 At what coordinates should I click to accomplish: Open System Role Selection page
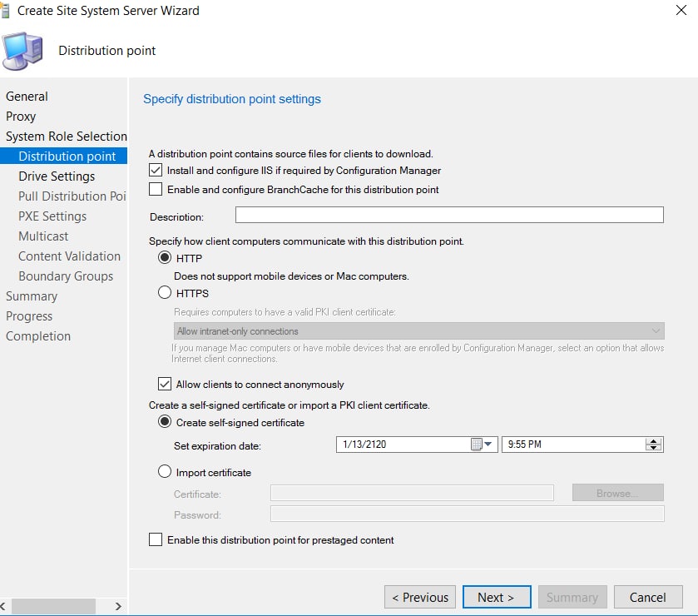point(67,137)
